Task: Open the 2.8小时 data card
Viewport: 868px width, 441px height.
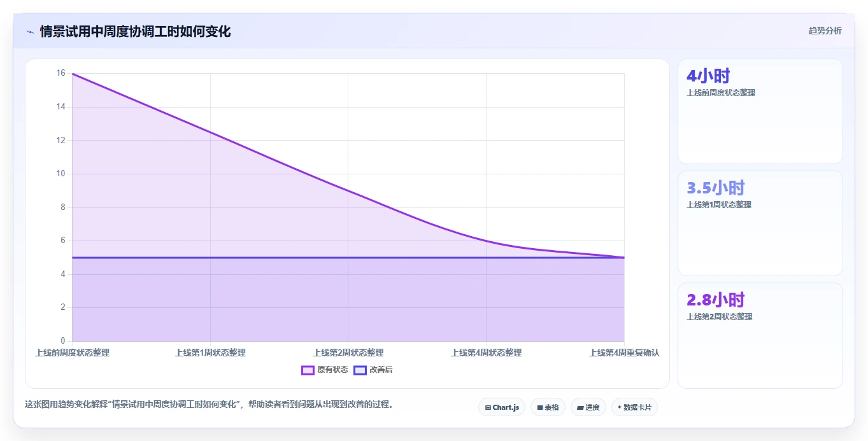Action: click(760, 335)
